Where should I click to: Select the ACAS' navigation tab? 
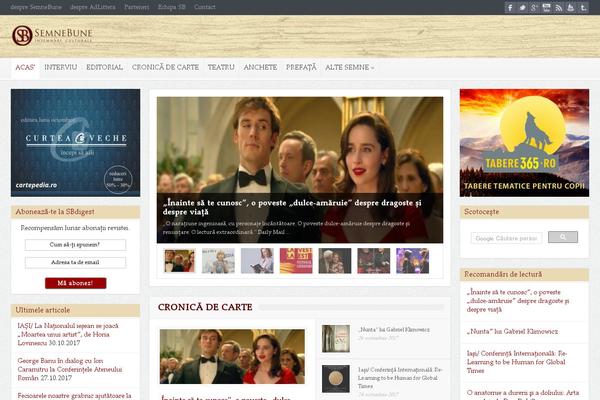[25, 68]
